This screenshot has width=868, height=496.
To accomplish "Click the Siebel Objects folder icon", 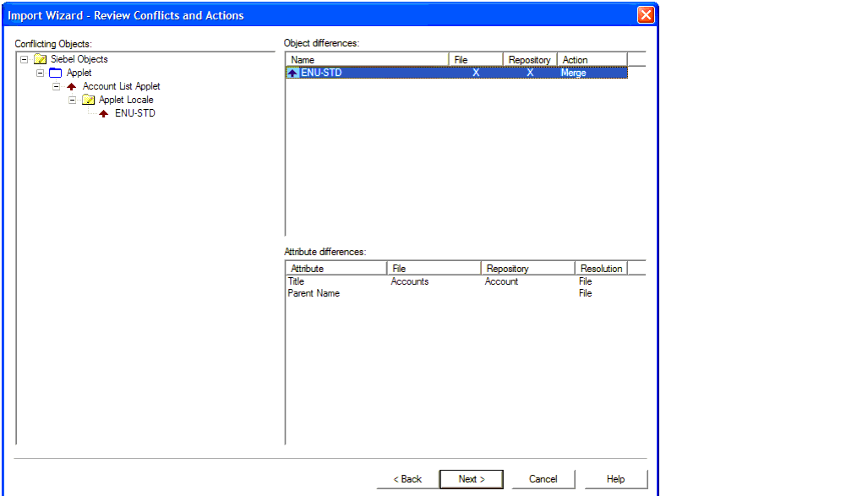I will pos(40,59).
